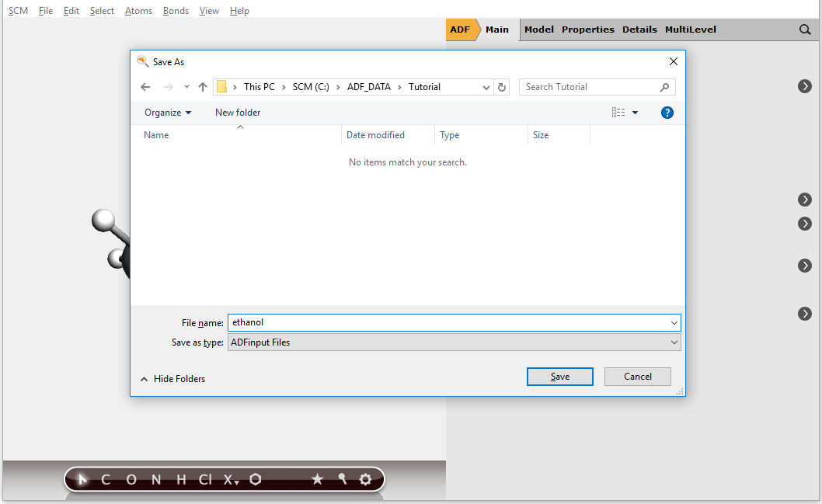The height and width of the screenshot is (504, 822).
Task: Open the Organize dropdown menu
Action: click(x=166, y=112)
